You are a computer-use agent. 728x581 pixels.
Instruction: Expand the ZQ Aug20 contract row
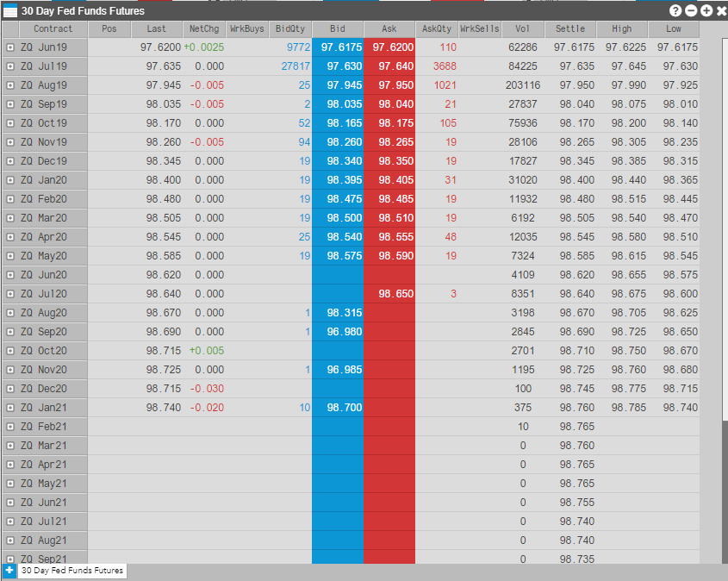coord(10,313)
